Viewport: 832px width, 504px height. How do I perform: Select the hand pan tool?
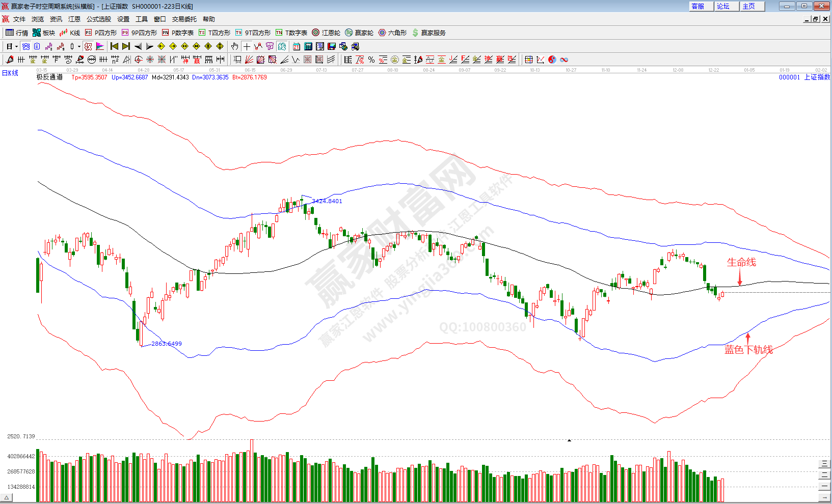point(234,46)
